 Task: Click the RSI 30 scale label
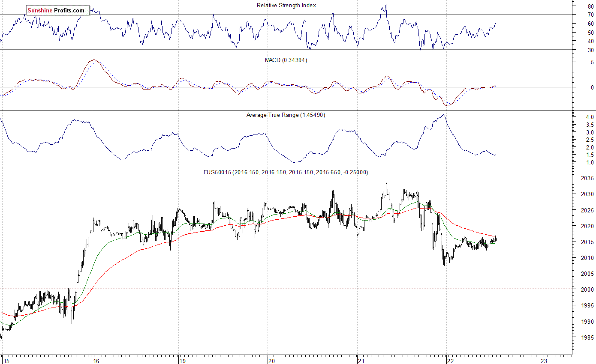591,51
